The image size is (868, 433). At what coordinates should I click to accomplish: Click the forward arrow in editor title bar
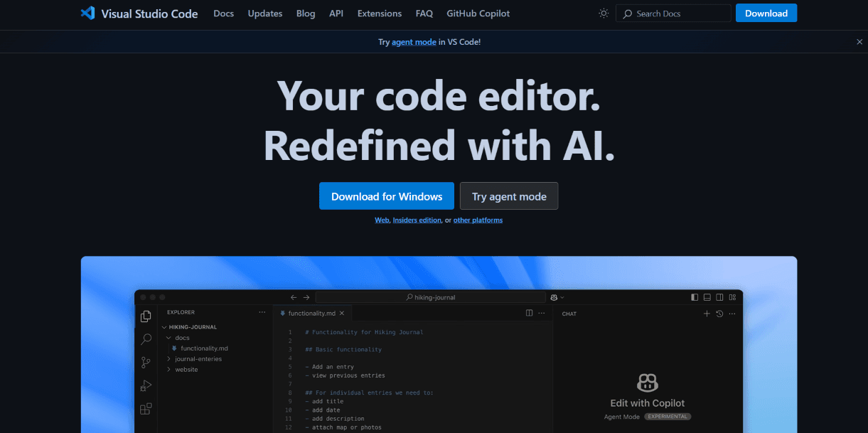tap(306, 297)
